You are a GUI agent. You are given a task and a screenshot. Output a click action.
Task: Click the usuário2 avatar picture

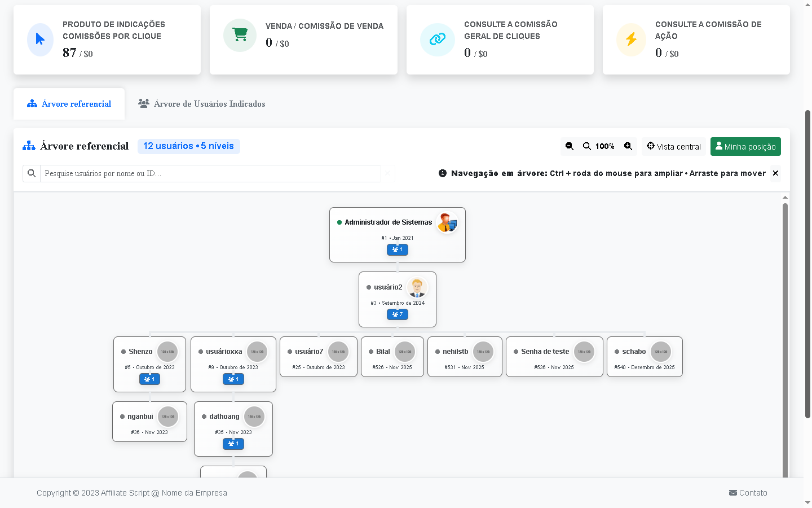pos(417,287)
